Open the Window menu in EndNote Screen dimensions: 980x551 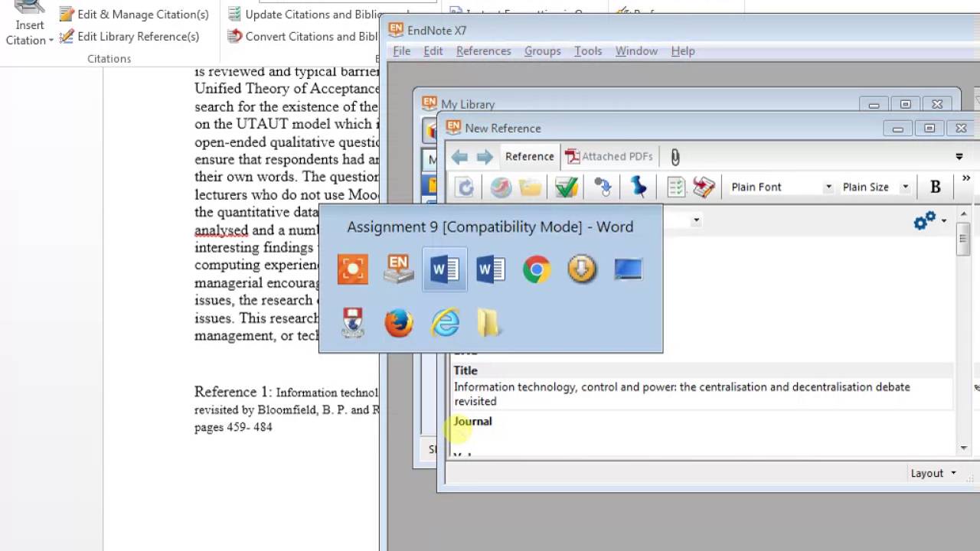point(636,51)
